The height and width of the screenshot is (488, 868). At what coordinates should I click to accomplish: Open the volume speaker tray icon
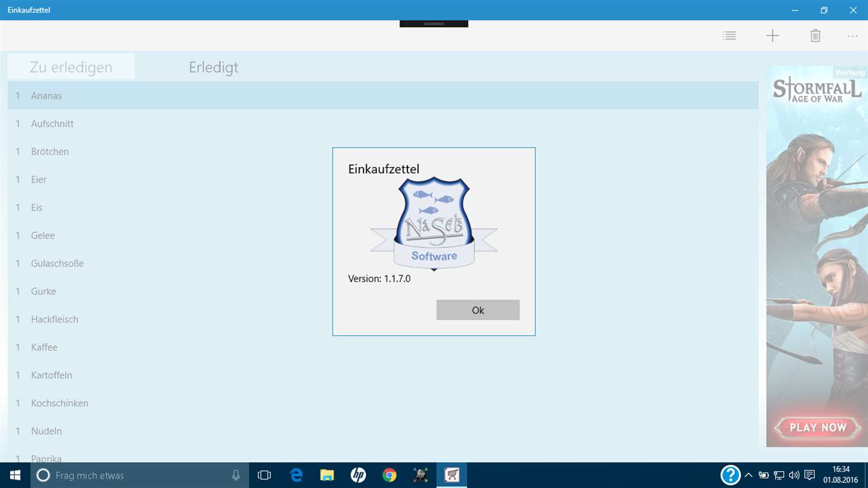[x=794, y=475]
